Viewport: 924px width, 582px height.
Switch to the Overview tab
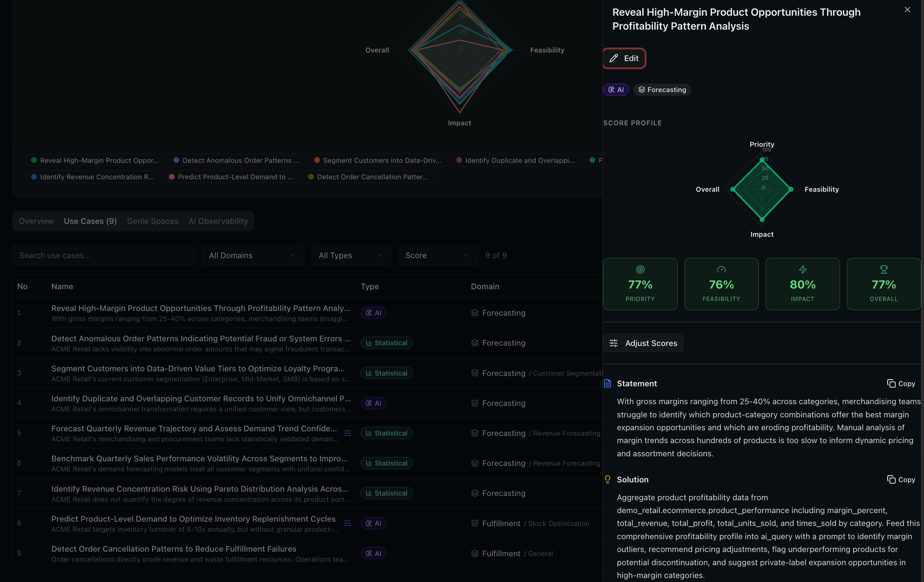[x=36, y=221]
